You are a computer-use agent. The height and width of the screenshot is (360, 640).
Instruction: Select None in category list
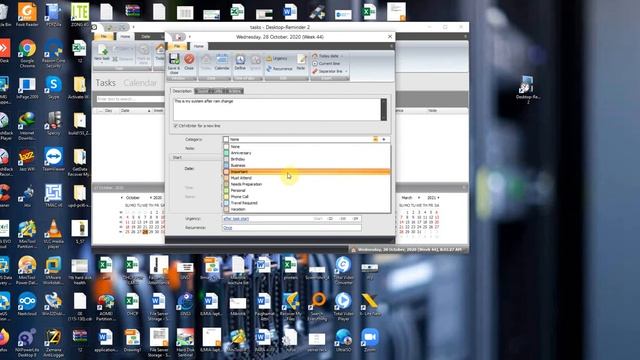307,147
